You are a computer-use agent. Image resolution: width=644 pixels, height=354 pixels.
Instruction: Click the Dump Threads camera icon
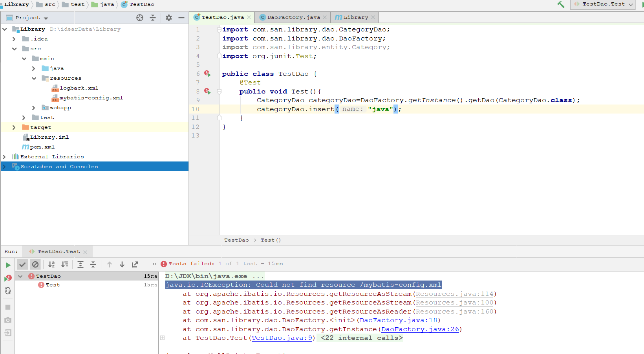point(8,320)
